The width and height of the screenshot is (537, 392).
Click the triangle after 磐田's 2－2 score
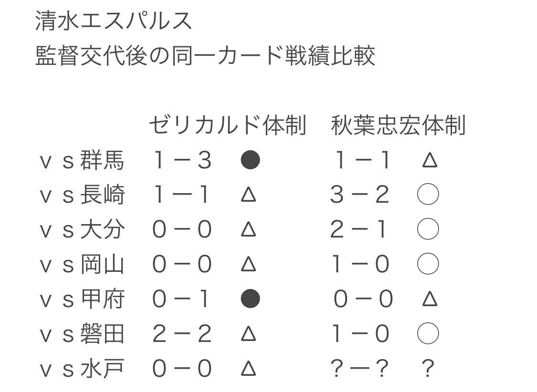(x=248, y=334)
